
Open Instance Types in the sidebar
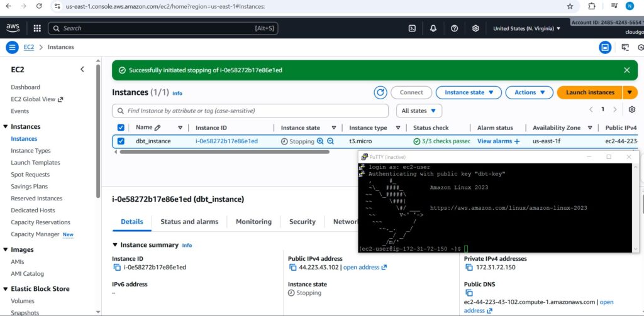tap(31, 151)
